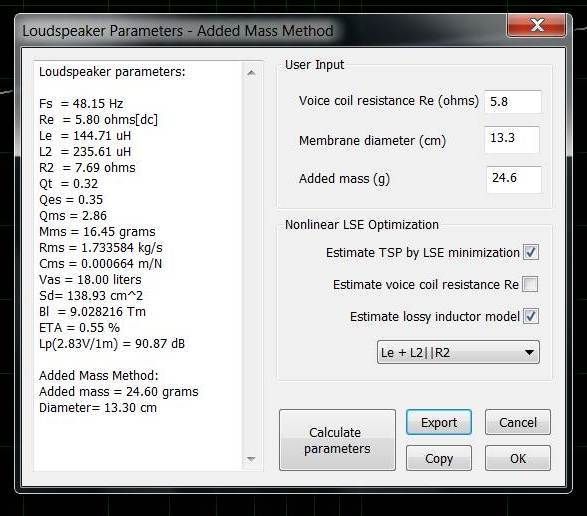Click the parameters list scrollbar track

click(251, 266)
